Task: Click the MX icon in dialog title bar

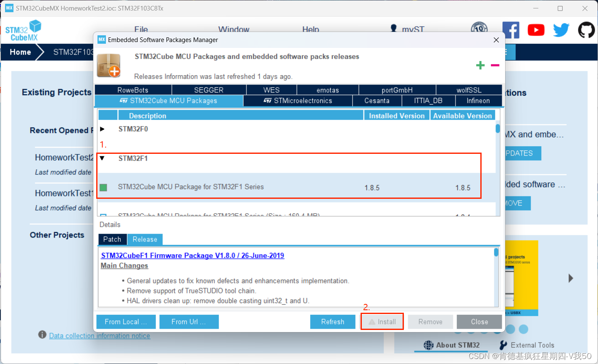Action: [101, 40]
